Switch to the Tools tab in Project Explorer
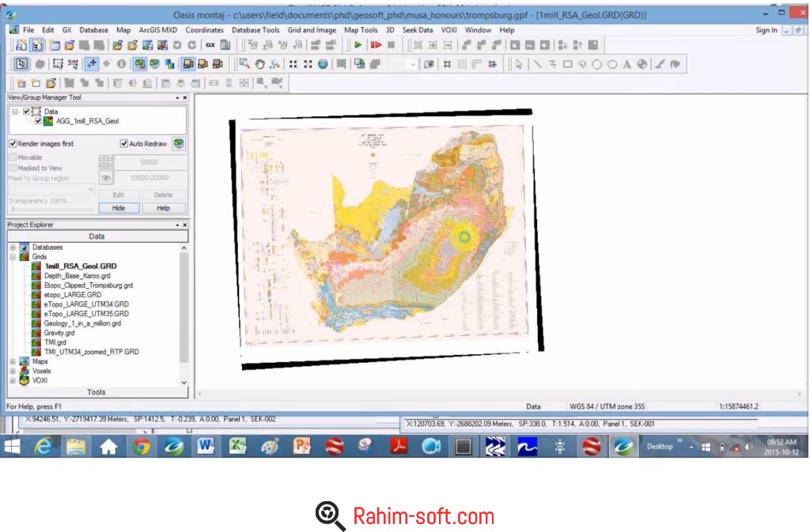The image size is (810, 532). coord(97,392)
